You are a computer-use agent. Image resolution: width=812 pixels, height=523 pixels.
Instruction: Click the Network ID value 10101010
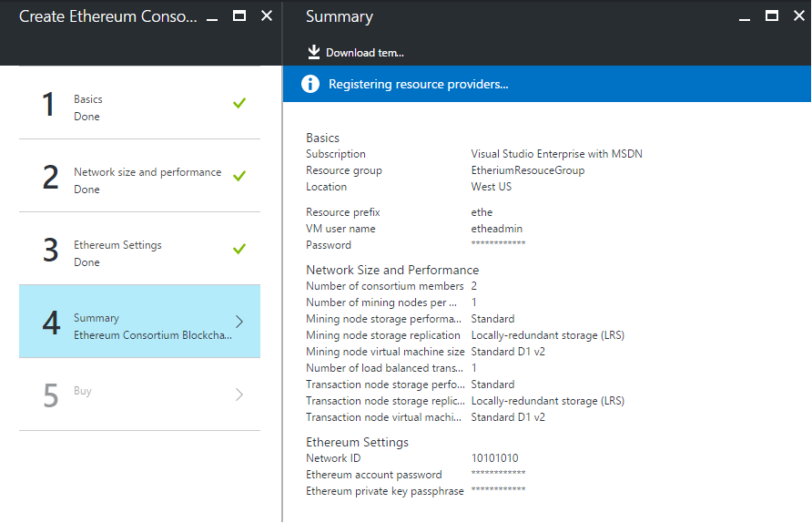coord(494,458)
